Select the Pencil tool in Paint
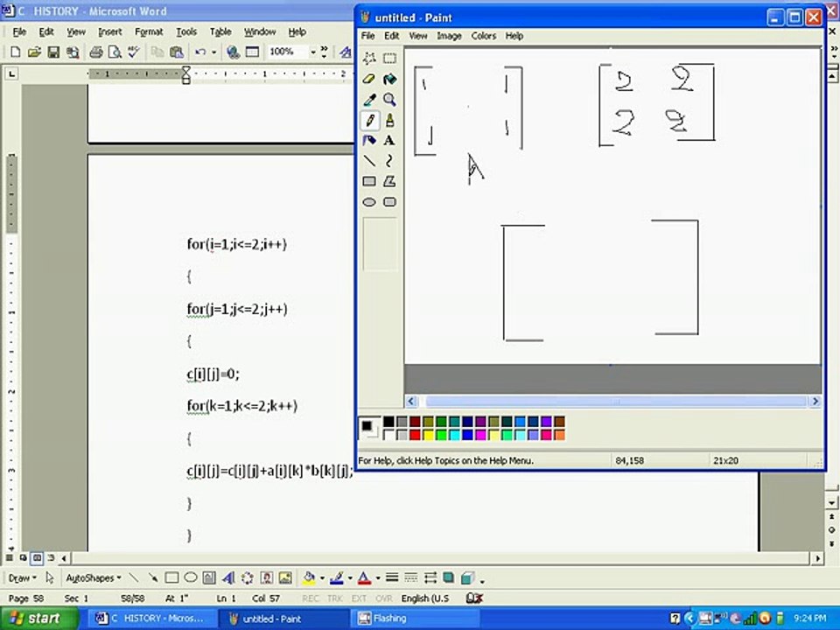This screenshot has width=840, height=630. coord(369,120)
